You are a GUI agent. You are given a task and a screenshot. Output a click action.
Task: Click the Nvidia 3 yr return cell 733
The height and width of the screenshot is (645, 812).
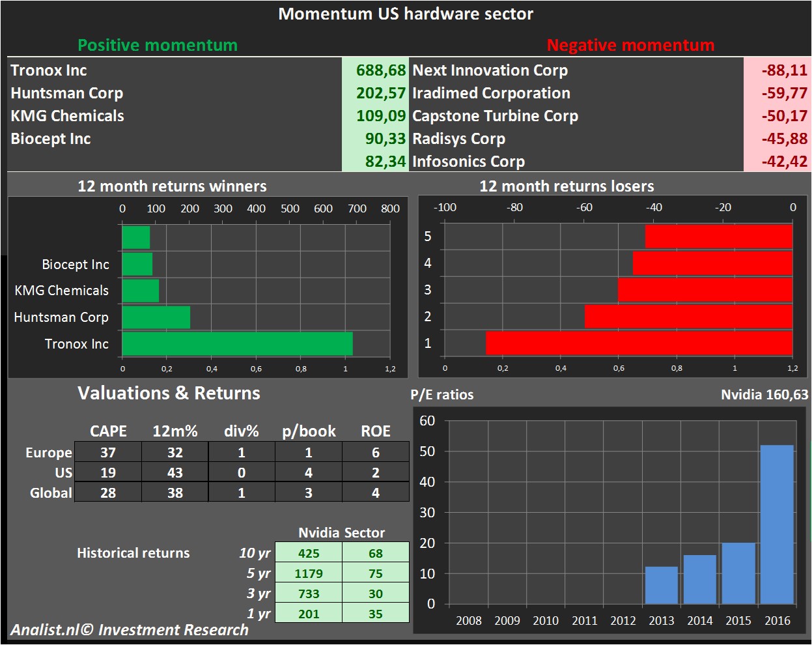[309, 594]
